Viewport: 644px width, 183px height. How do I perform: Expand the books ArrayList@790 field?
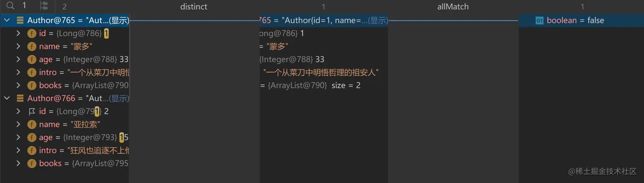pyautogui.click(x=18, y=85)
